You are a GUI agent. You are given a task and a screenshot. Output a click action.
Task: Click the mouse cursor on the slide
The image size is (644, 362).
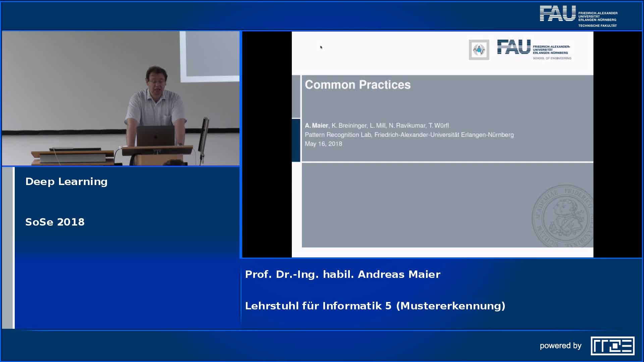click(321, 47)
